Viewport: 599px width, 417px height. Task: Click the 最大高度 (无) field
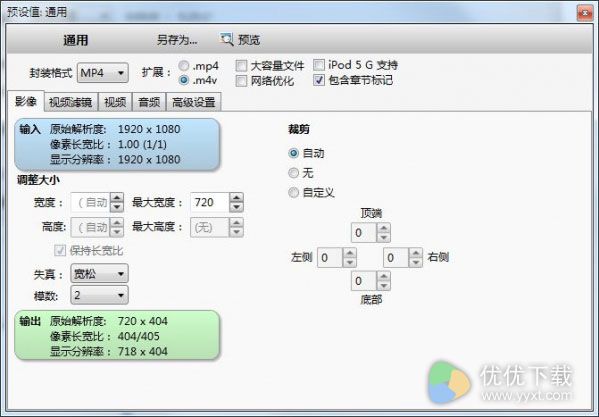pos(210,228)
